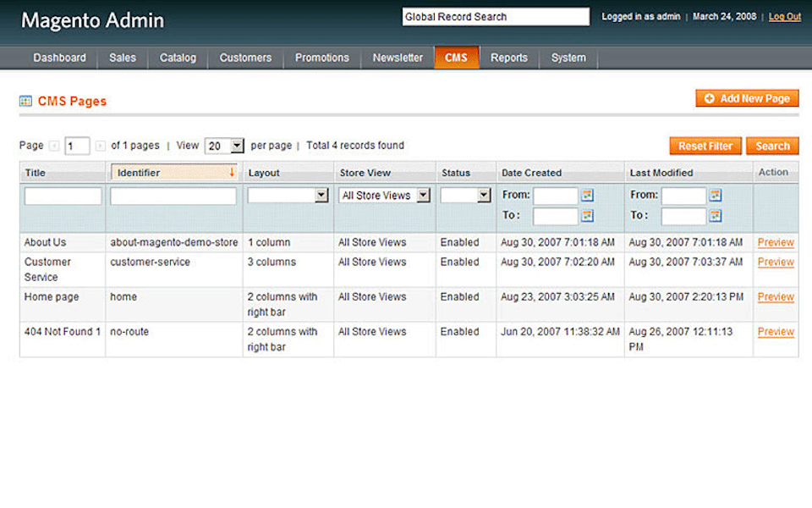The image size is (812, 508).
Task: Click Date Created To input
Action: coord(555,216)
